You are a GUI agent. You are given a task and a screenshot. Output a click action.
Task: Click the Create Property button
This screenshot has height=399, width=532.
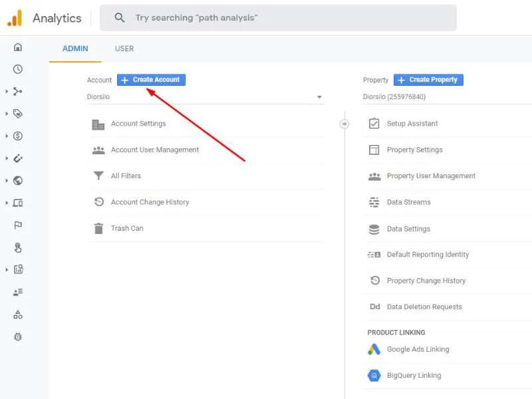point(428,79)
